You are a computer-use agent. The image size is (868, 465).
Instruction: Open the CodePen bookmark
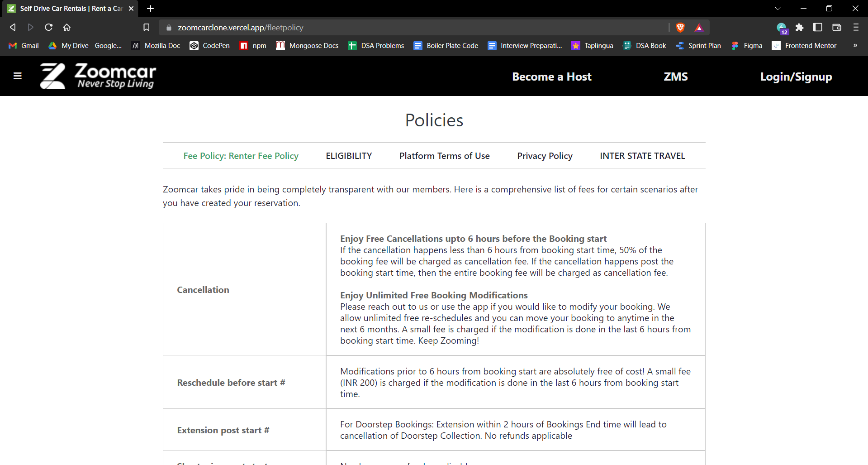click(x=209, y=46)
